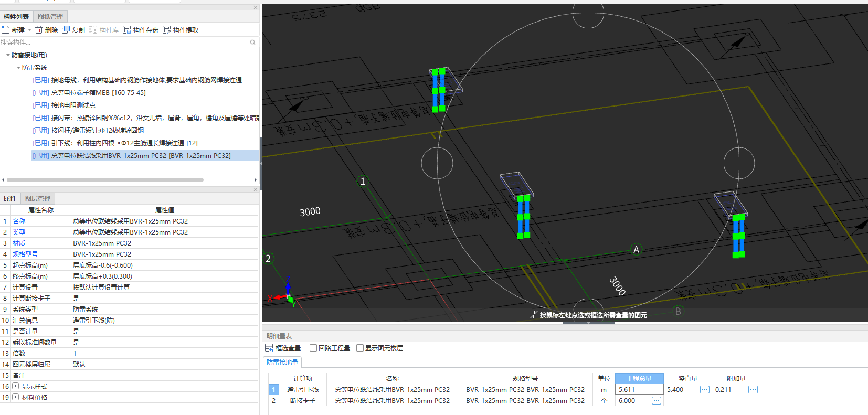868x415 pixels.
Task: Click the Copy (复制) component icon
Action: (x=66, y=30)
